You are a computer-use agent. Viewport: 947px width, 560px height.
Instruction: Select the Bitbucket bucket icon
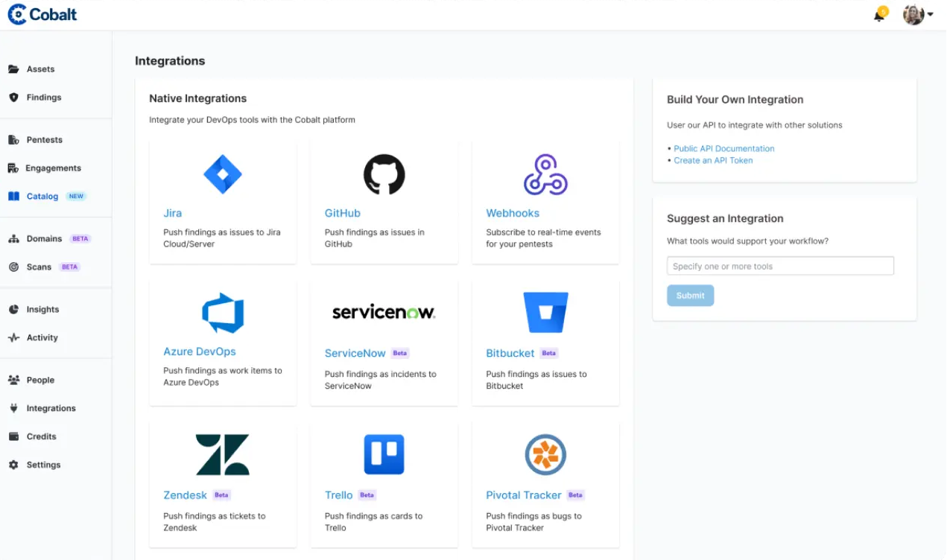click(545, 312)
